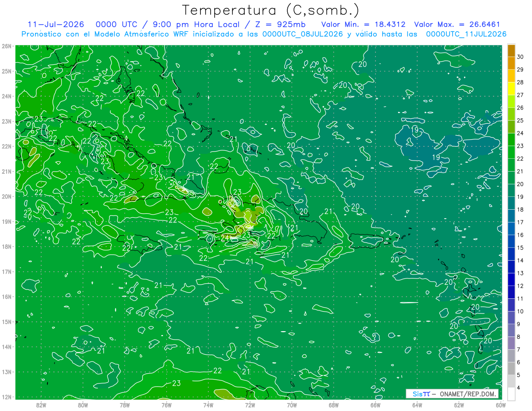Viewport: 532px width, 411px height.
Task: Click the "14N" latitude axis label
Action: click(x=7, y=347)
